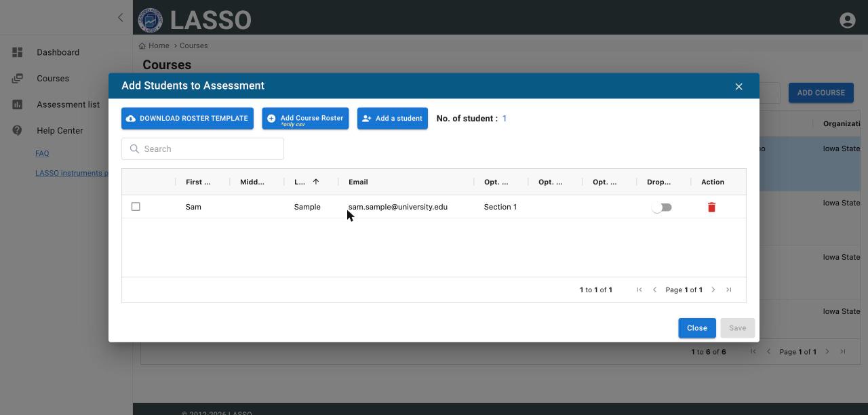Viewport: 868px width, 415px height.
Task: Close the Add Students dialog with X
Action: click(739, 86)
